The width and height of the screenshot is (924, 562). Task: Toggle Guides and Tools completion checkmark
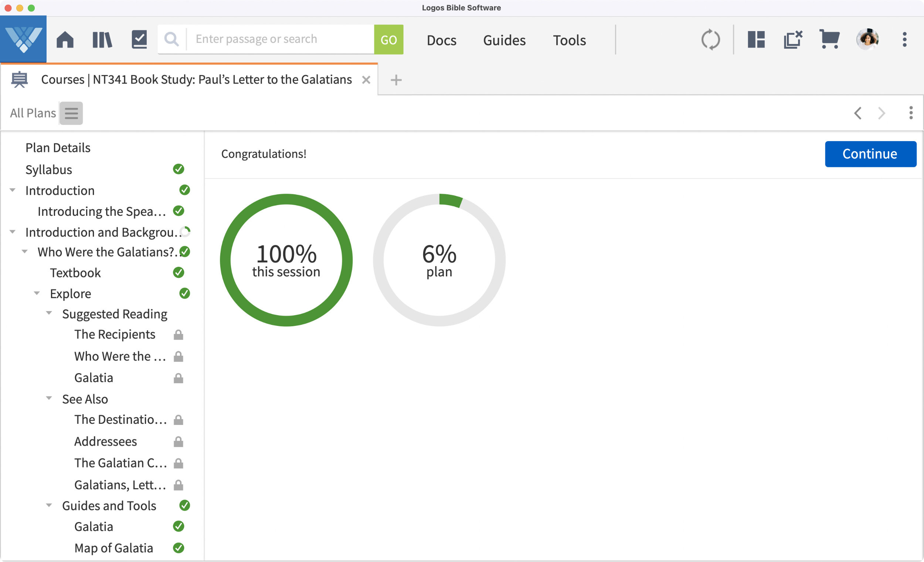pyautogui.click(x=184, y=505)
